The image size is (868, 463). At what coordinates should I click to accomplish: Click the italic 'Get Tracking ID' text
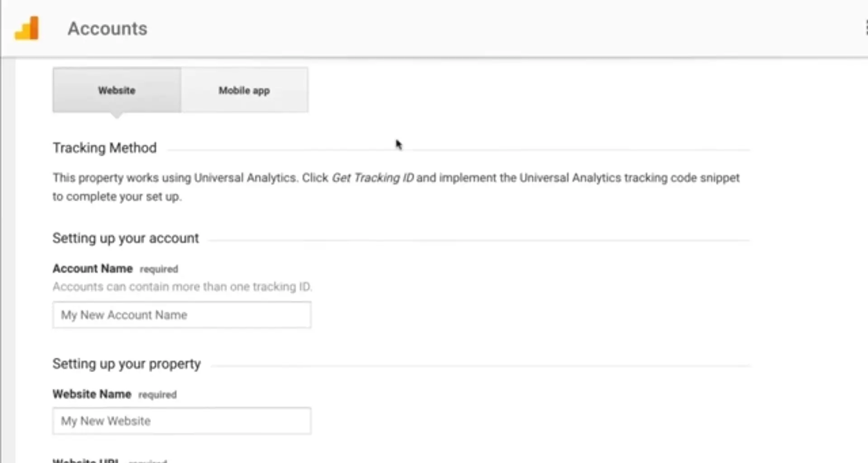pyautogui.click(x=372, y=178)
